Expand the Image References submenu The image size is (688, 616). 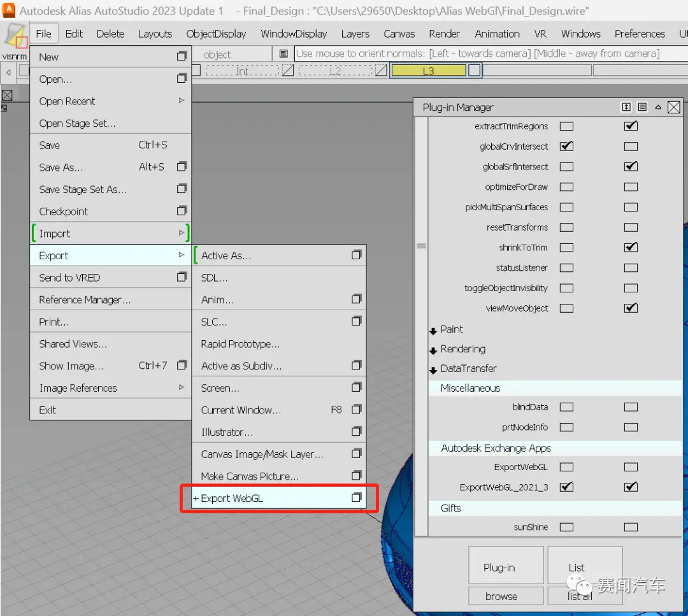(181, 387)
